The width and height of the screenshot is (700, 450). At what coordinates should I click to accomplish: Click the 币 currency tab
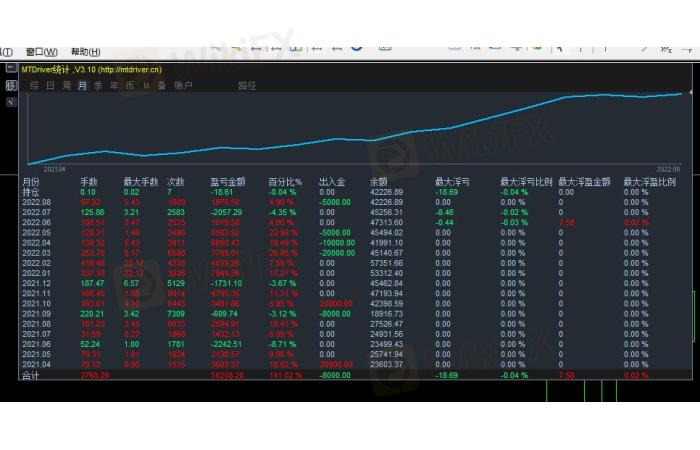(x=130, y=86)
